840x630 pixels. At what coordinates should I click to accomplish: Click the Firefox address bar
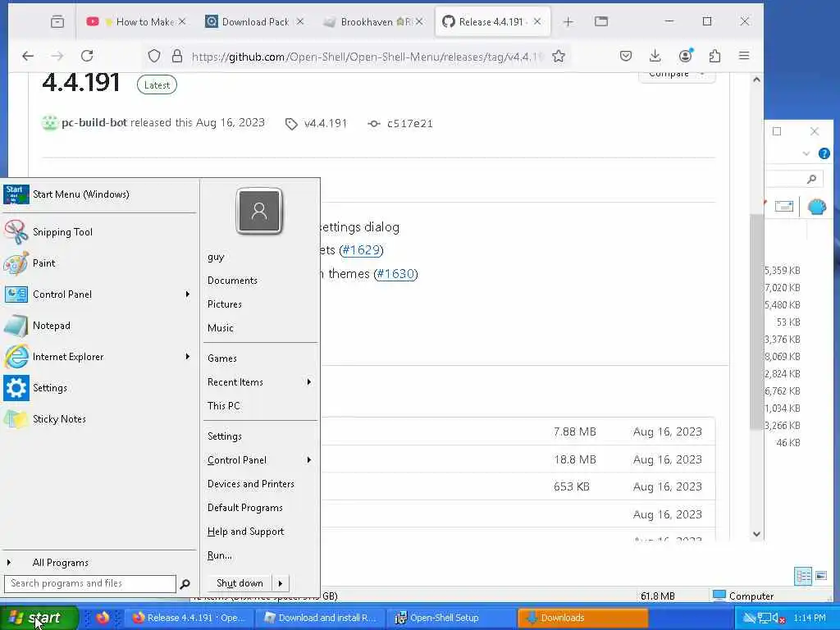(x=367, y=57)
